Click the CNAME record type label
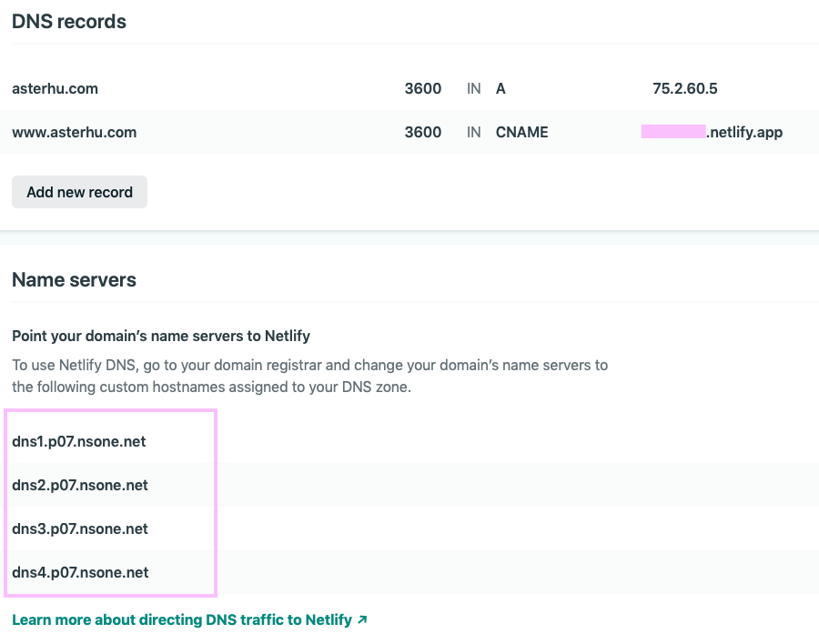819x644 pixels. pos(521,133)
